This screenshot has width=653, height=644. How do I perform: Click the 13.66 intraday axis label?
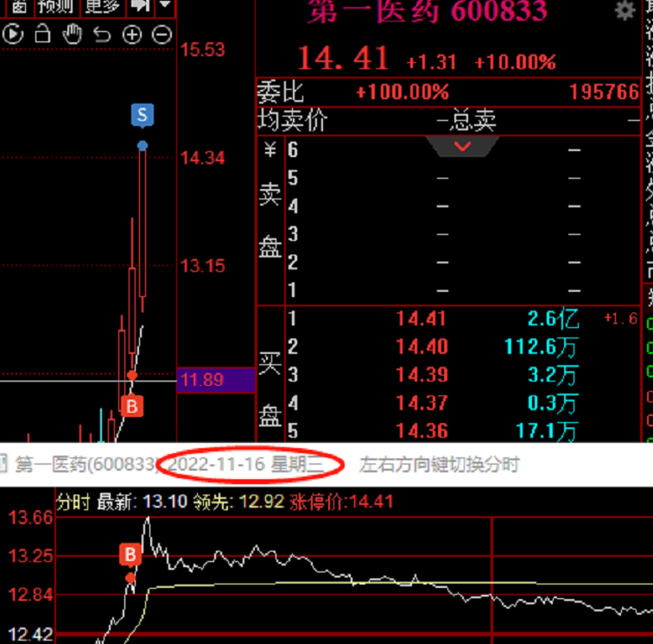pos(30,517)
